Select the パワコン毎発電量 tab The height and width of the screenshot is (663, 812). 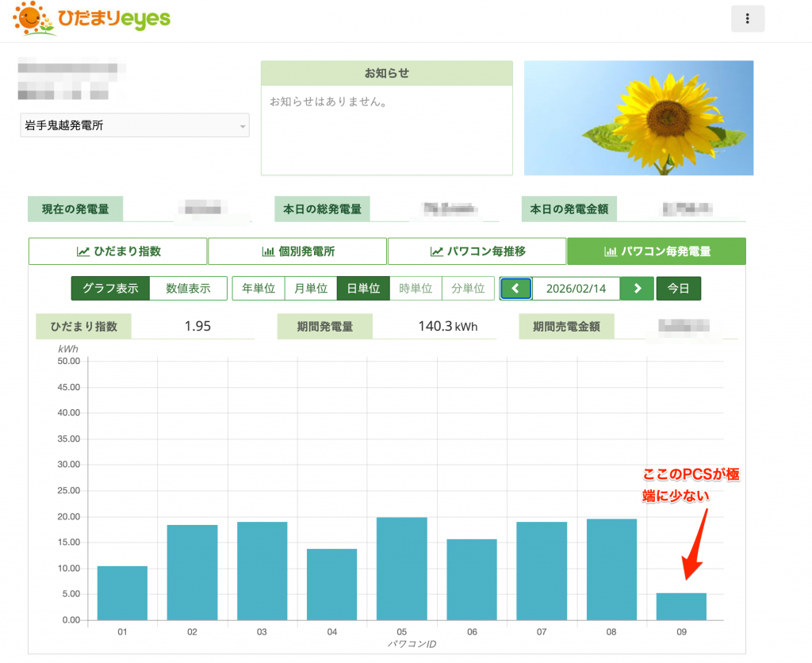tap(656, 251)
